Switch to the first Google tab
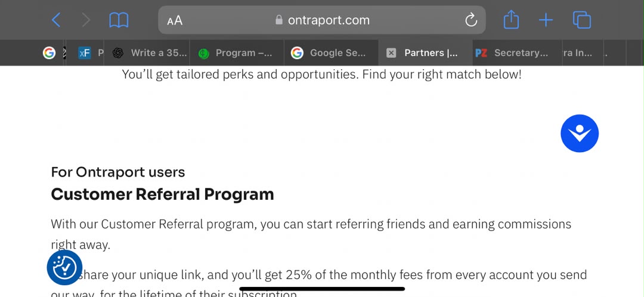Image resolution: width=644 pixels, height=297 pixels. coord(49,52)
